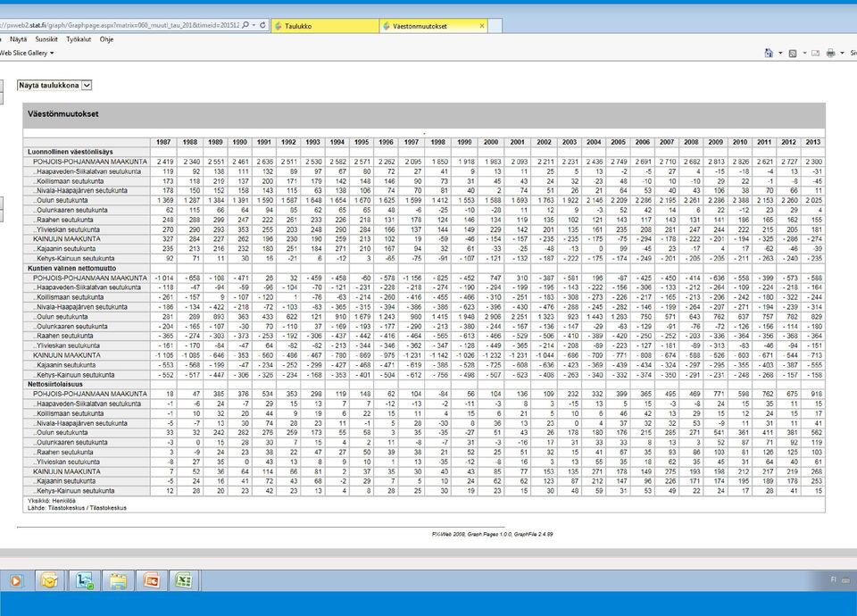Viewport: 857px width, 616px height.
Task: Open a new blank tab button
Action: pyautogui.click(x=495, y=26)
